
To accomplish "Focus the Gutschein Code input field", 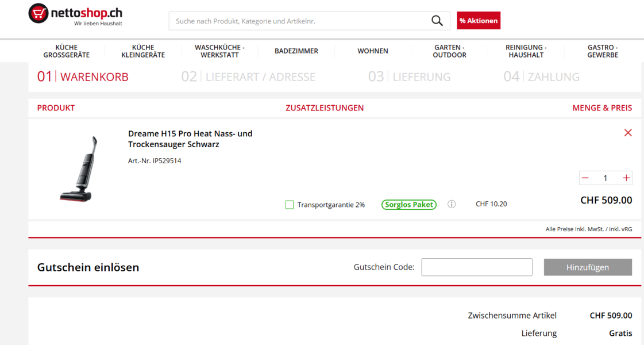I will 477,267.
